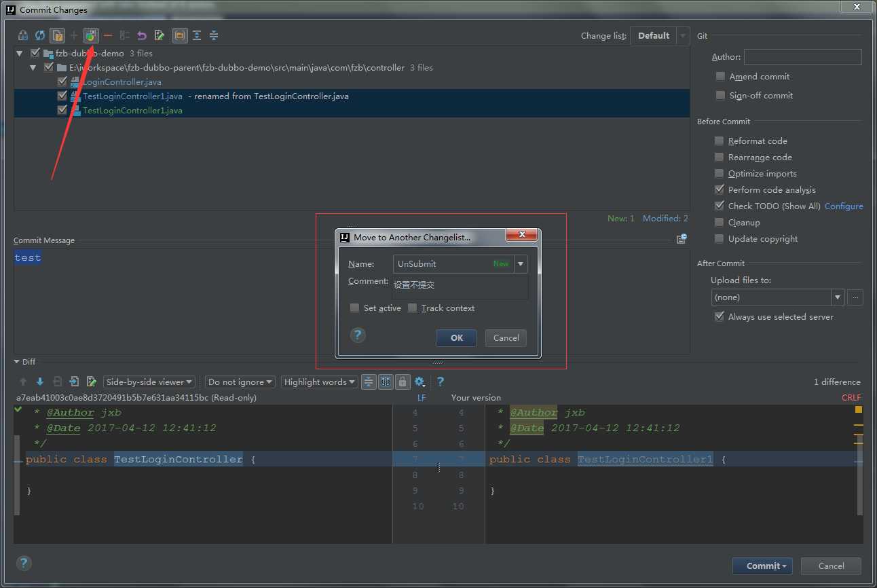The width and height of the screenshot is (877, 588).
Task: Click the Refresh changes icon
Action: pyautogui.click(x=40, y=35)
